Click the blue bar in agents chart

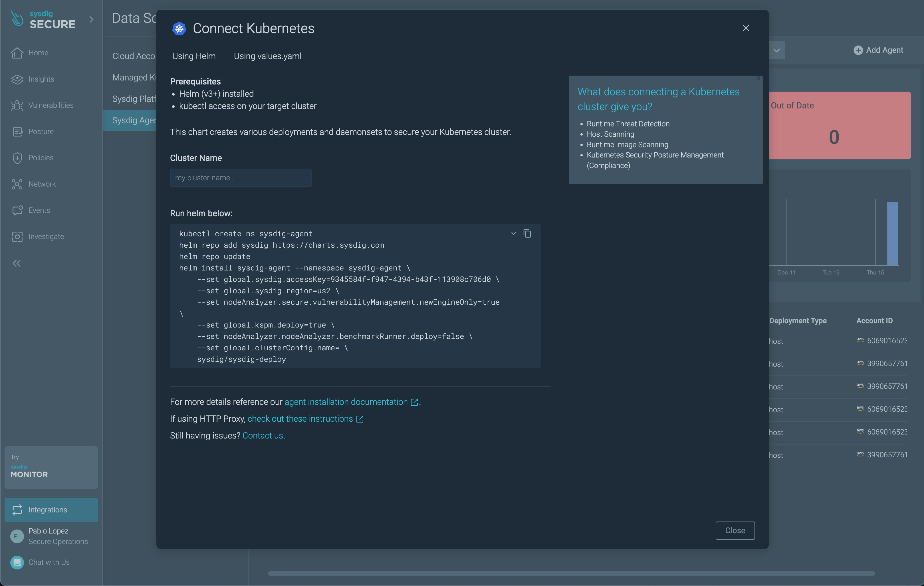(x=893, y=234)
